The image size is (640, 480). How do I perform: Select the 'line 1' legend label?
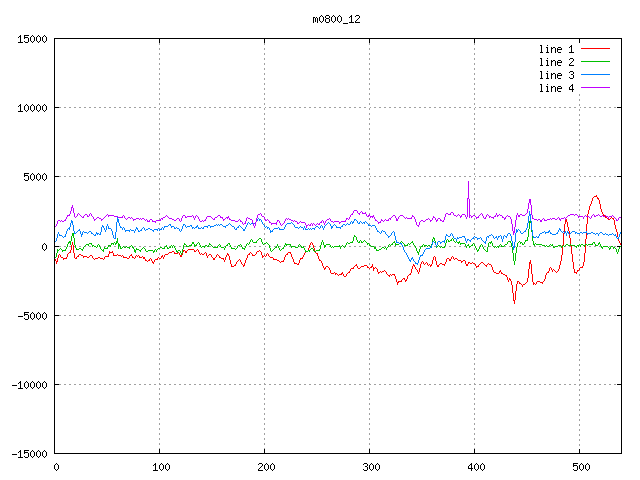click(x=556, y=49)
